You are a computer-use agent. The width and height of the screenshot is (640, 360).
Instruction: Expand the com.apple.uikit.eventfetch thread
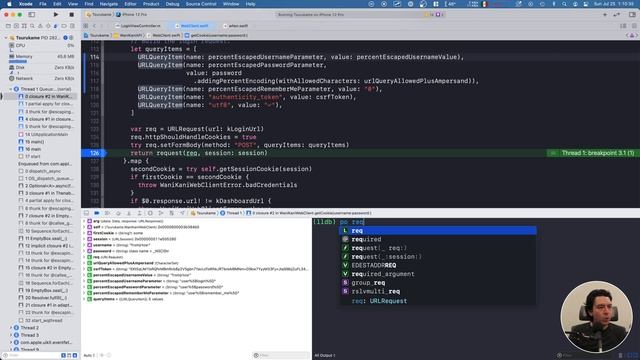[11, 342]
